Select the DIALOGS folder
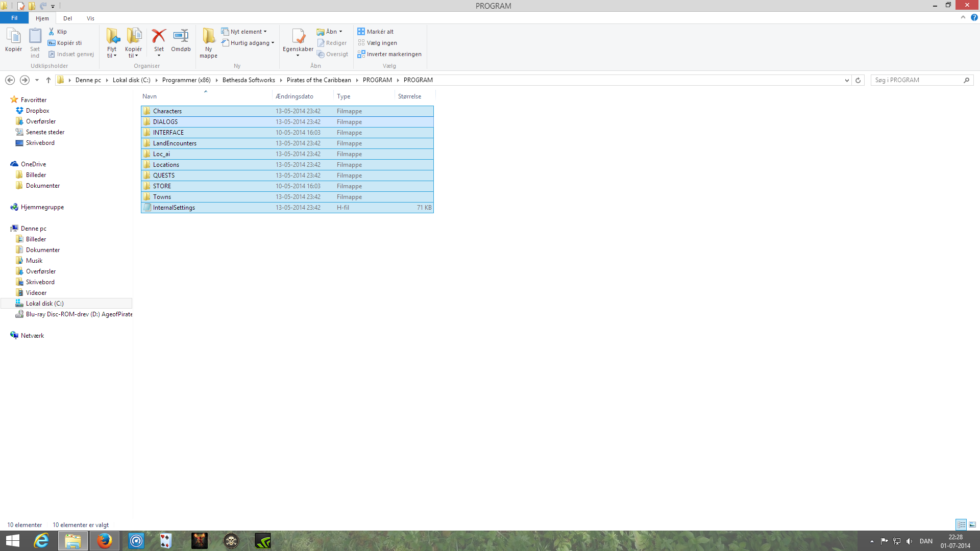The image size is (980, 551). coord(287,122)
